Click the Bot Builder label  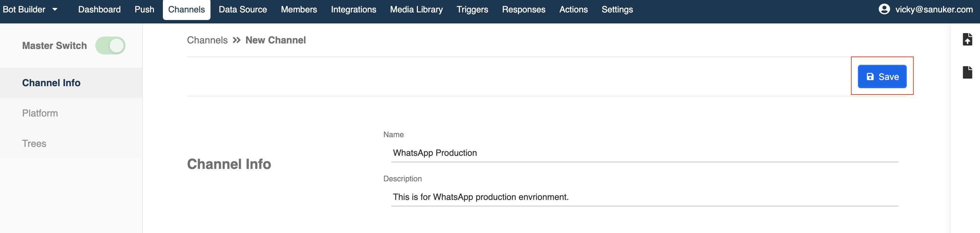(x=24, y=10)
